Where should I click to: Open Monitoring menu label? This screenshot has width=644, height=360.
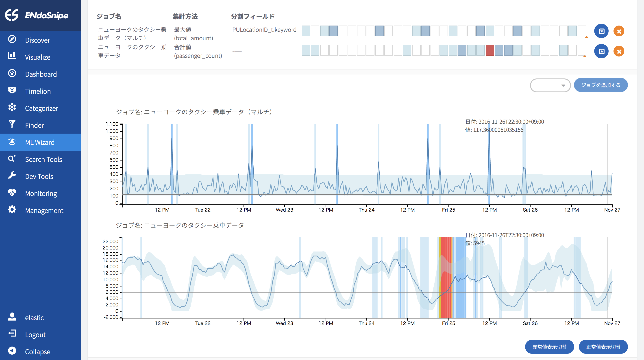(x=41, y=193)
